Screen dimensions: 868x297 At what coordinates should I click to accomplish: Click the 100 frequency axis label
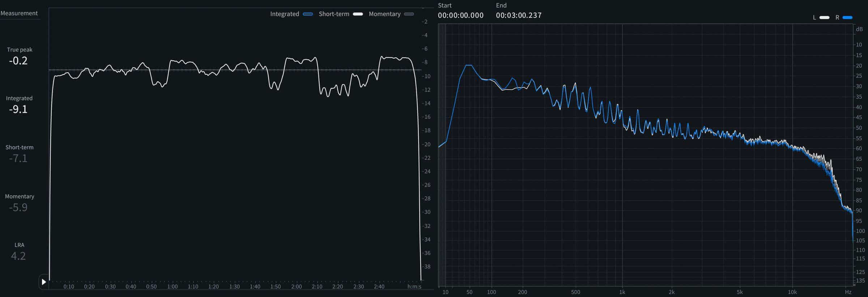click(492, 292)
